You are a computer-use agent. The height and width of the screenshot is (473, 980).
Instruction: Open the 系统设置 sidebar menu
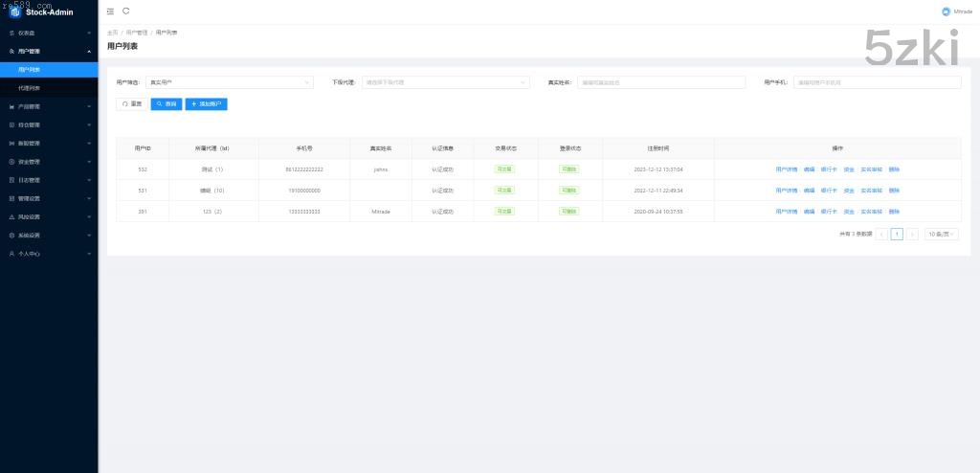click(x=29, y=235)
